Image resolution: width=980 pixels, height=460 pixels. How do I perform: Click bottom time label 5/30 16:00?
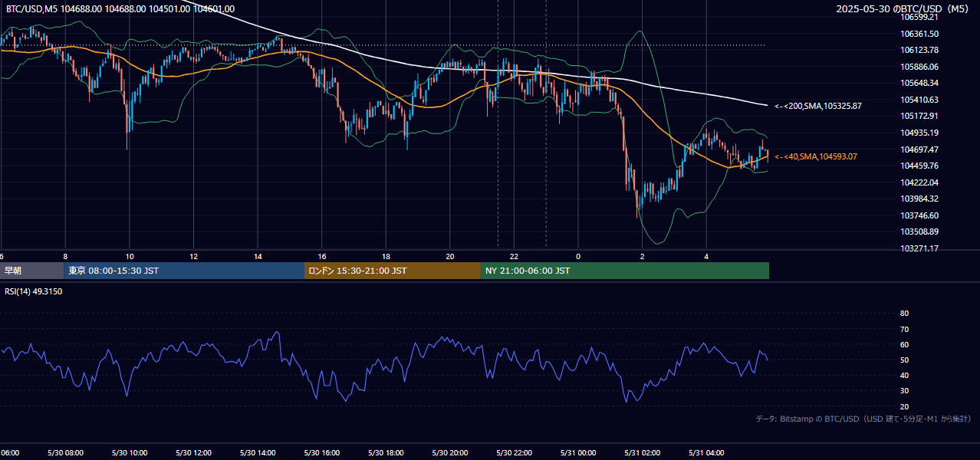point(322,453)
